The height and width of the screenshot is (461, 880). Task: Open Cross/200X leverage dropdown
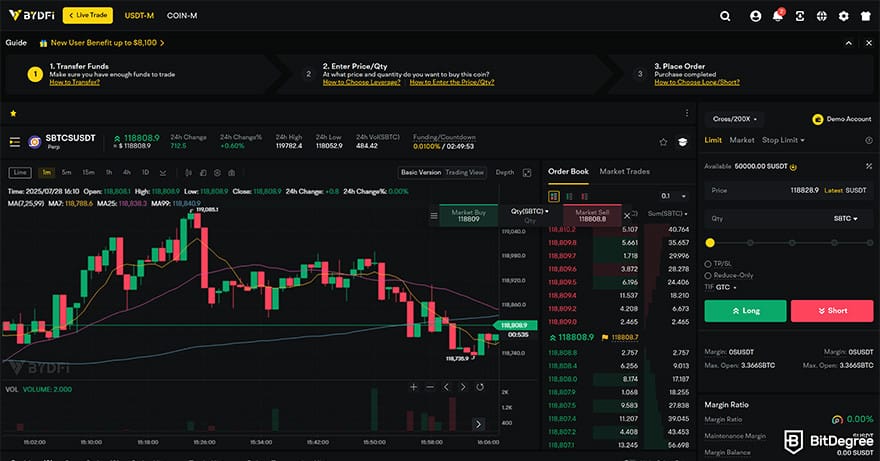[x=735, y=119]
